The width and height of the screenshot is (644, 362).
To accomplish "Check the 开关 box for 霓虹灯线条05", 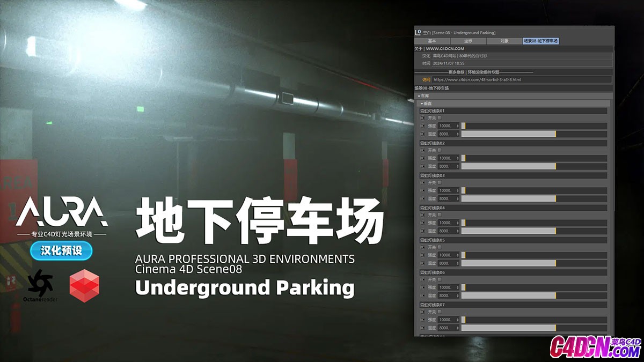I will point(440,247).
